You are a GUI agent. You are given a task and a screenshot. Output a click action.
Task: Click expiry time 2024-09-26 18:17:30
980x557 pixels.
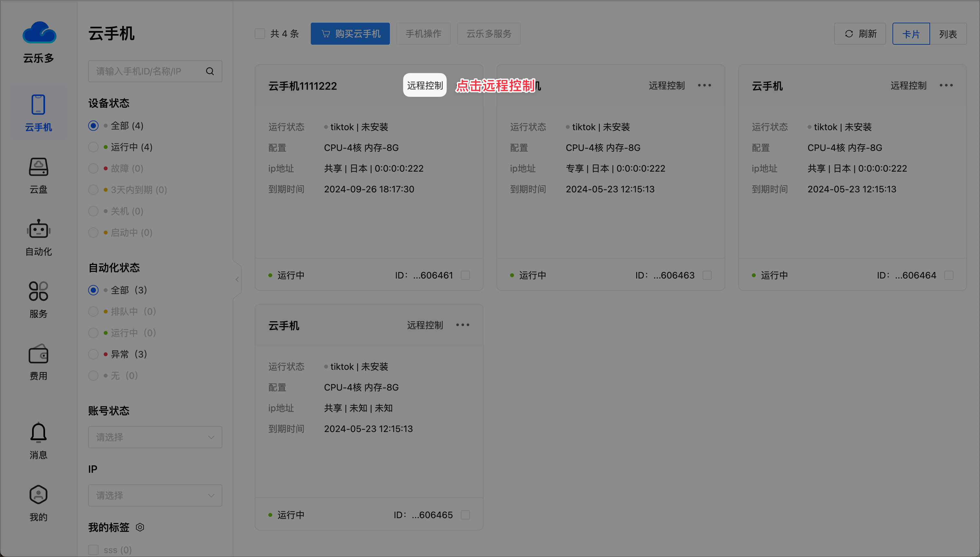click(369, 189)
